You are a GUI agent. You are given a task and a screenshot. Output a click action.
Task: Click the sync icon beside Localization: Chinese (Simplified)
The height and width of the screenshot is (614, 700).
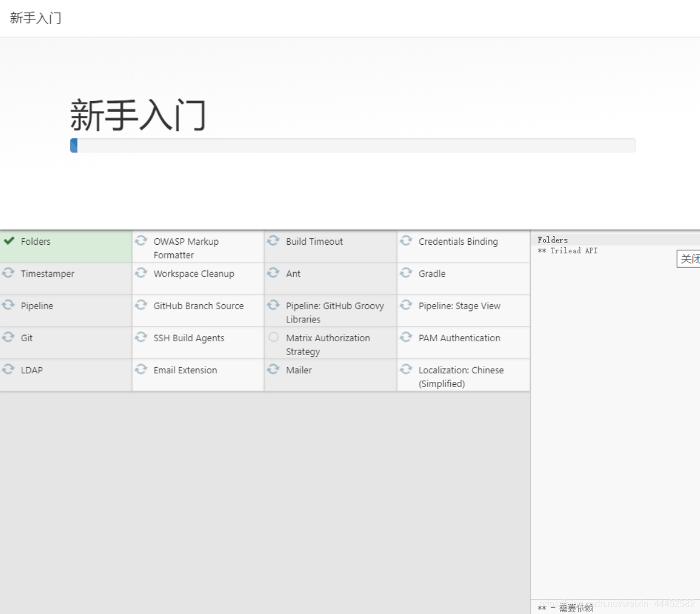406,369
